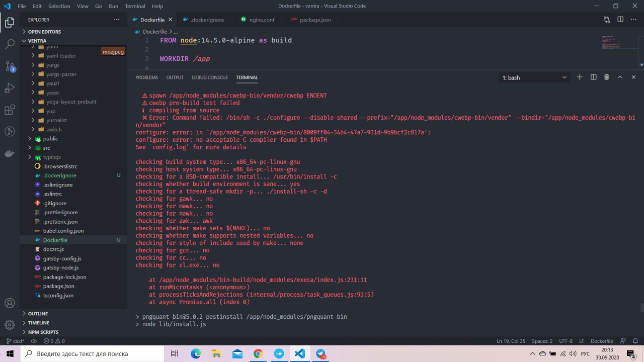Expand the Timeline section
Screen dimensions: 644x362
(73, 323)
